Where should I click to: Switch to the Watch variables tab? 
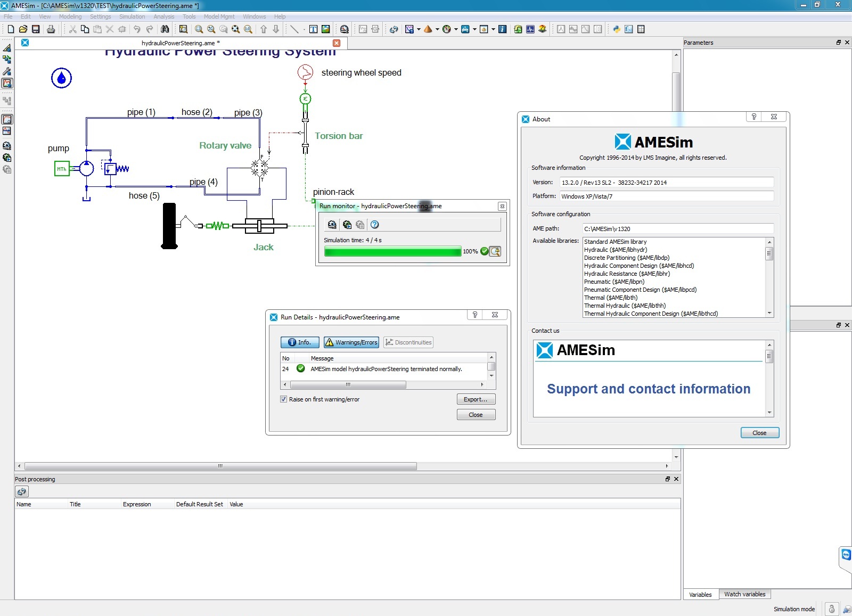(744, 594)
